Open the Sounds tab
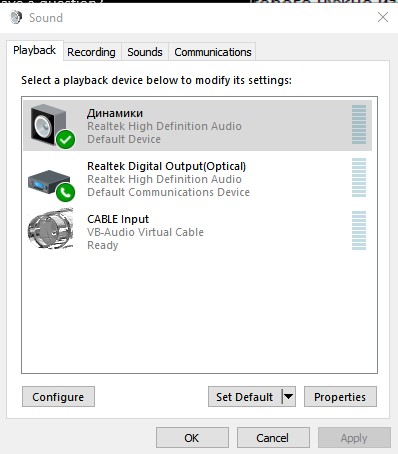Screen dimensions: 398x454 point(145,52)
